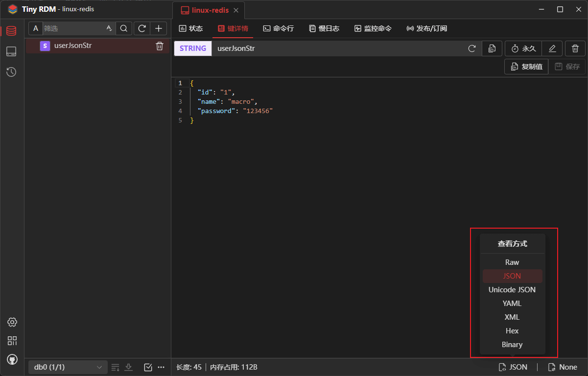
Task: Open the None decode type selector
Action: pyautogui.click(x=563, y=367)
